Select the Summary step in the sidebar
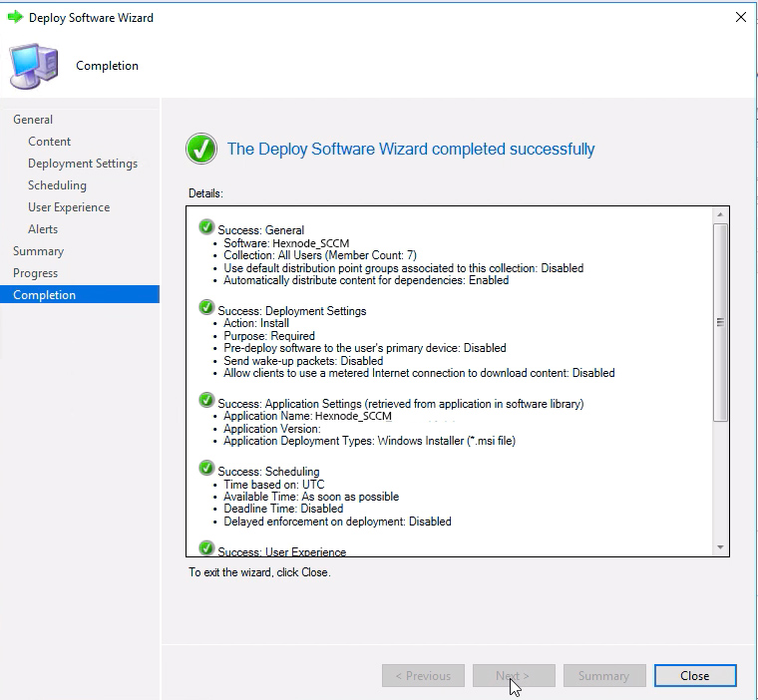Screen dimensions: 758x700 pyautogui.click(x=38, y=251)
